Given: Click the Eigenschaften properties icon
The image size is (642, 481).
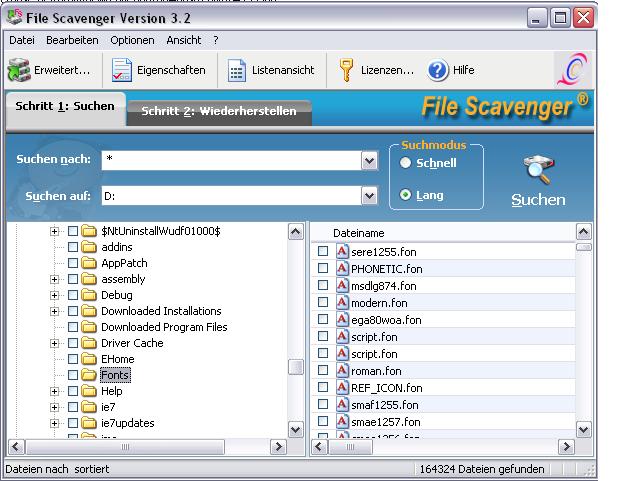Looking at the screenshot, I should click(x=122, y=70).
